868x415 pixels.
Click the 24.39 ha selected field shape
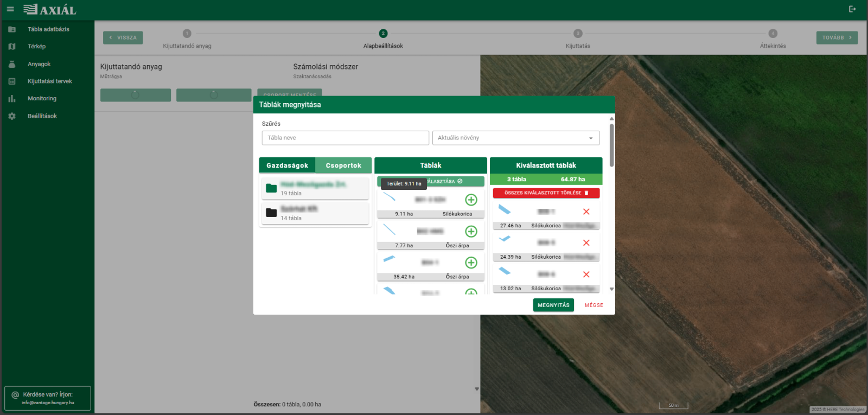coord(505,239)
